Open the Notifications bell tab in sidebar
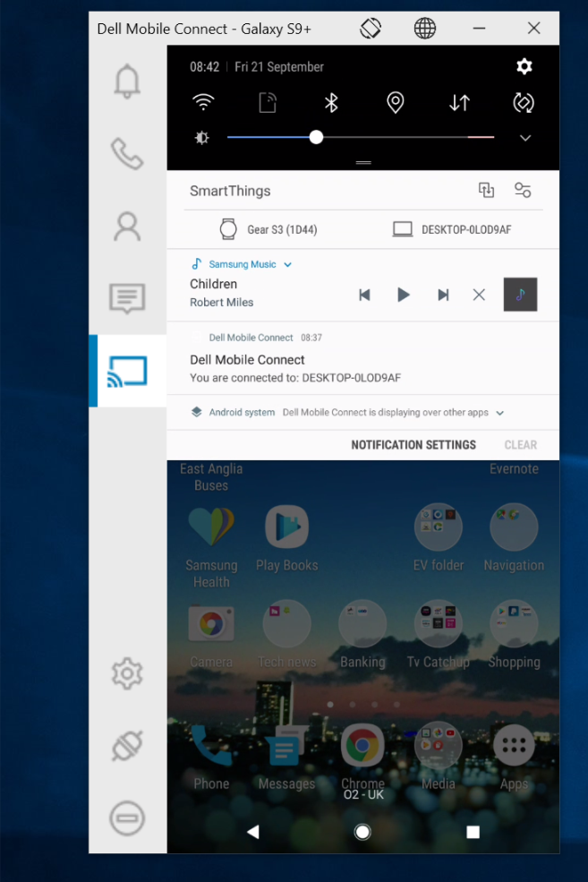This screenshot has height=882, width=588. [127, 81]
